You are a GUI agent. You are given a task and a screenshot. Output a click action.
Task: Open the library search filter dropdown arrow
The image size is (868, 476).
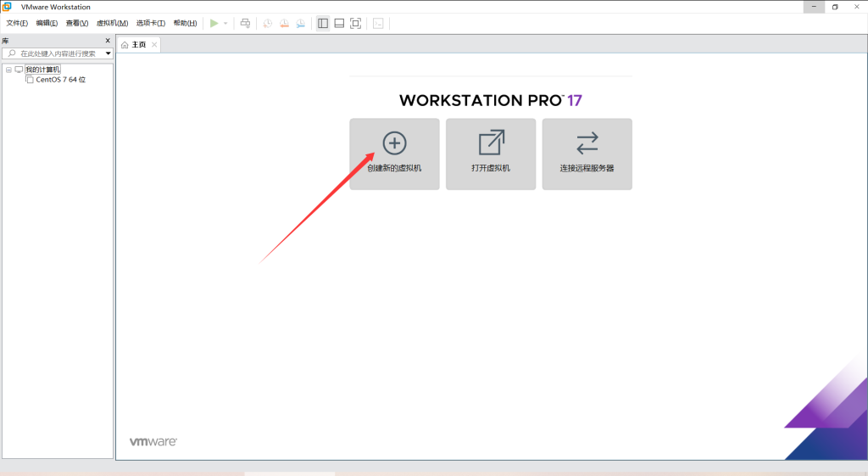click(108, 53)
